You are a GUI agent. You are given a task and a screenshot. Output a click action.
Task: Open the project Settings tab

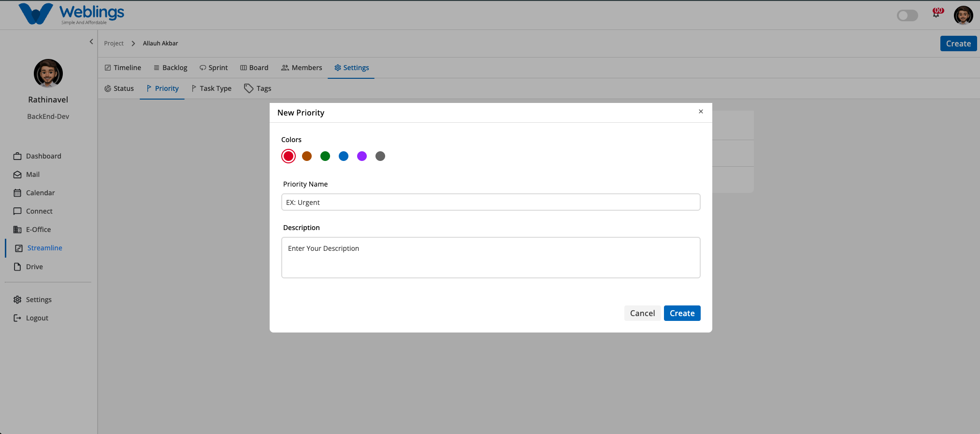[351, 68]
